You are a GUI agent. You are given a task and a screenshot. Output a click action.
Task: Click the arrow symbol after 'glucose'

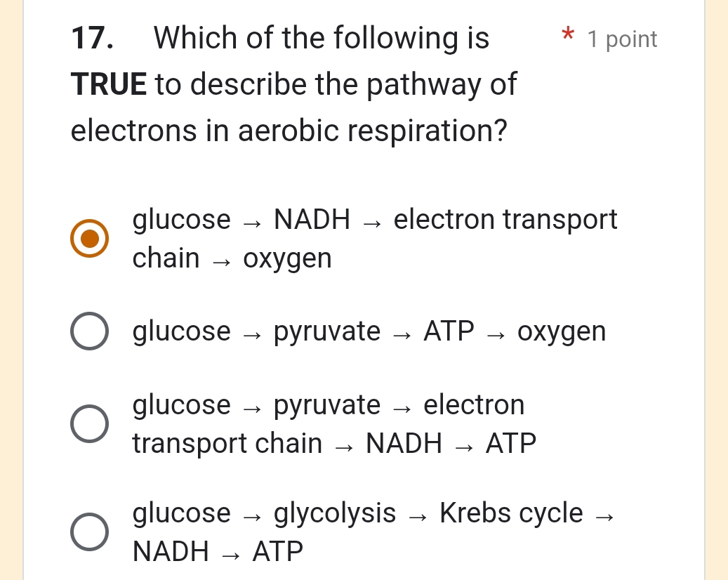coord(252,219)
